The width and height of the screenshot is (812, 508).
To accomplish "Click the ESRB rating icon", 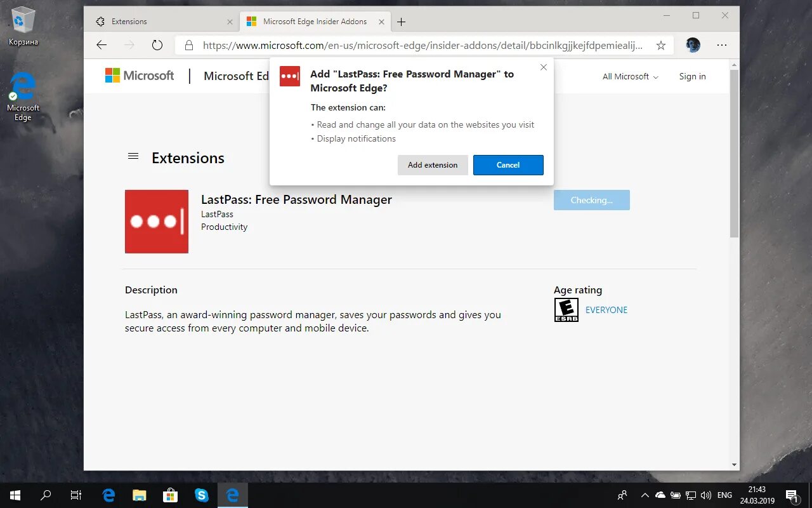I will click(566, 310).
